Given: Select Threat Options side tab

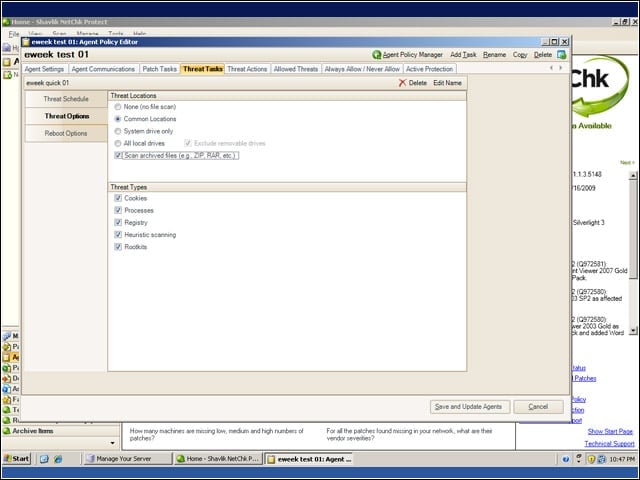Looking at the screenshot, I should tap(66, 116).
